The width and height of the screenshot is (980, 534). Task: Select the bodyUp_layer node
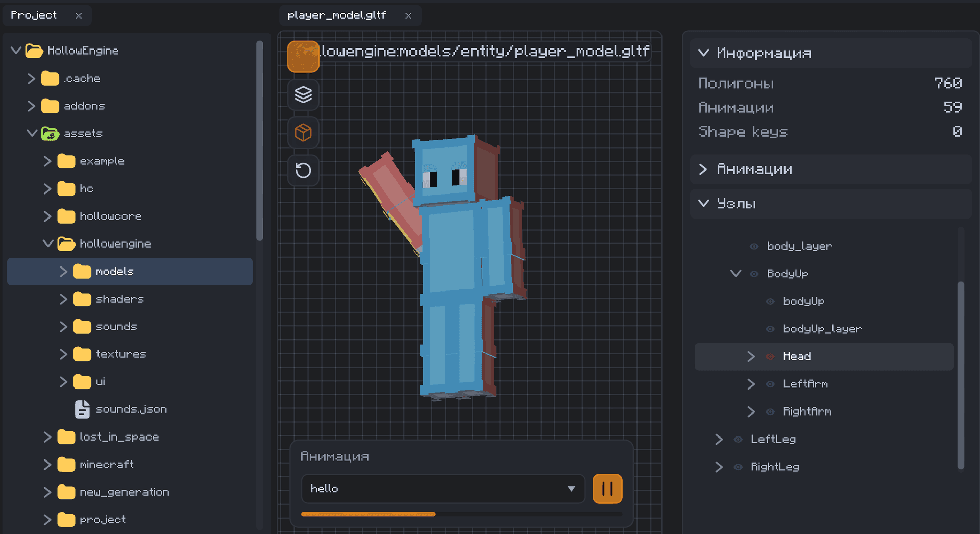click(822, 329)
